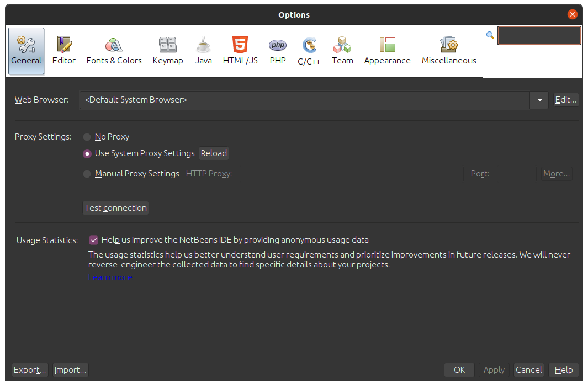The image size is (588, 386).
Task: Open the General options category
Action: pyautogui.click(x=27, y=51)
